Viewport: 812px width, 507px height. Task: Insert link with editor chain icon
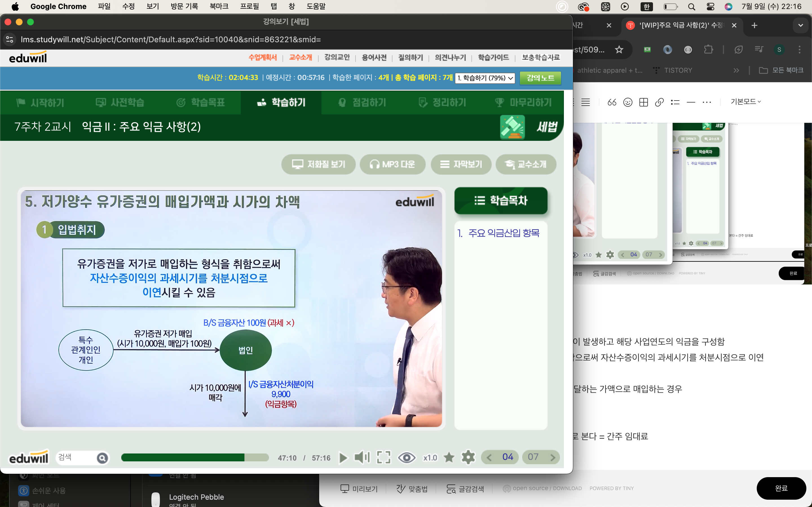(x=659, y=102)
